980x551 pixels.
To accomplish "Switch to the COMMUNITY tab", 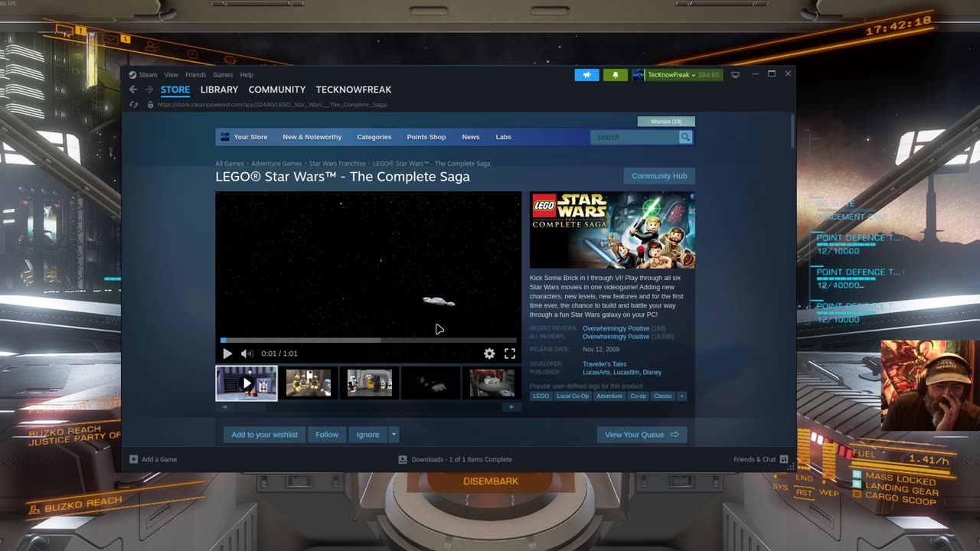I will [x=276, y=90].
